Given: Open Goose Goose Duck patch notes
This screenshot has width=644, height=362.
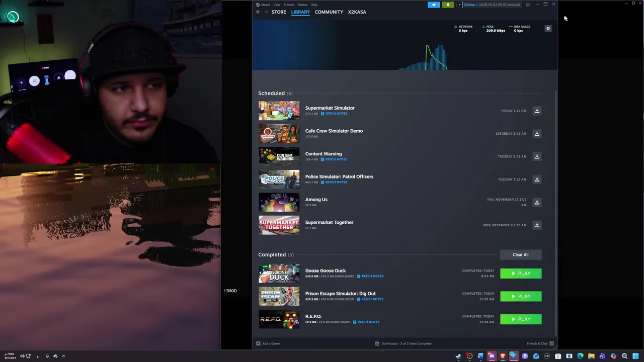Looking at the screenshot, I should [x=370, y=276].
